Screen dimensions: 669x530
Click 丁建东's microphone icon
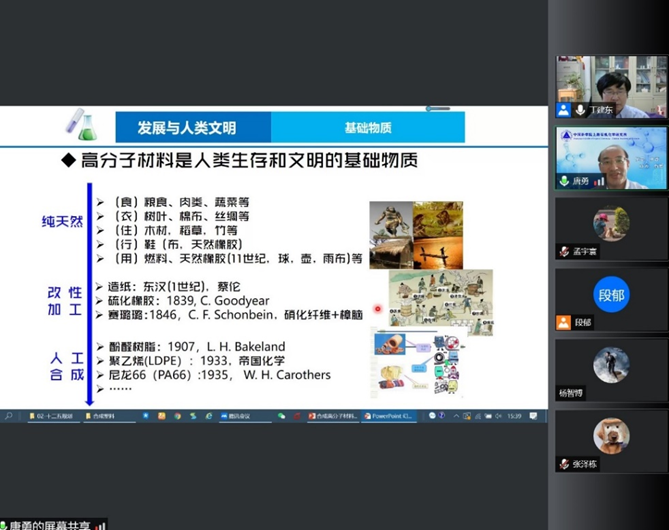pos(578,111)
